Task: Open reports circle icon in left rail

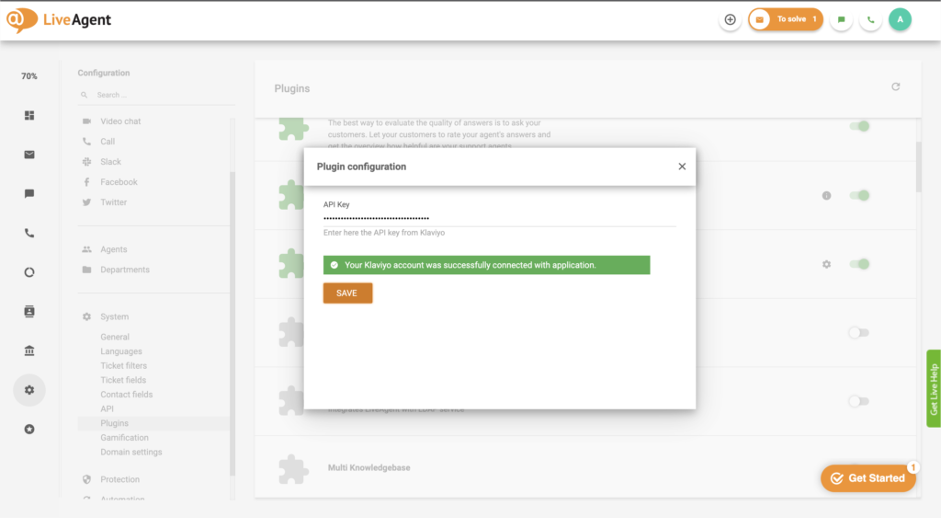Action: (29, 272)
